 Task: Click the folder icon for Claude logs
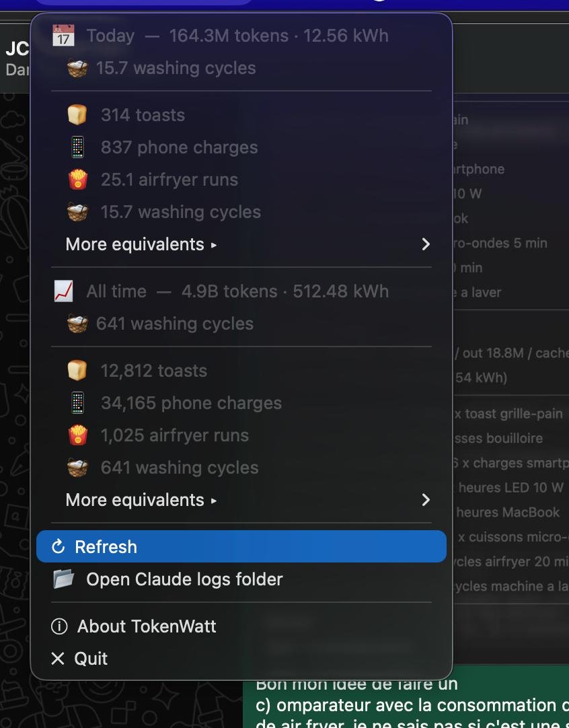pos(64,579)
